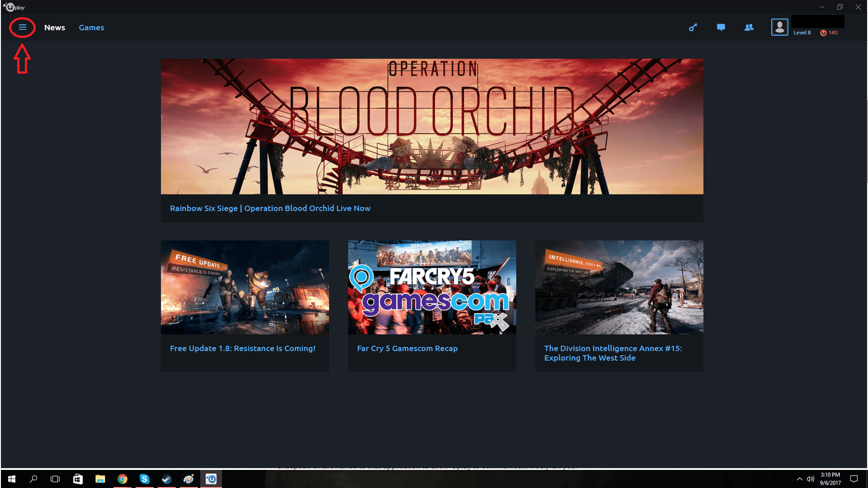Open The Division Intelligence Annex #15 link

click(613, 353)
